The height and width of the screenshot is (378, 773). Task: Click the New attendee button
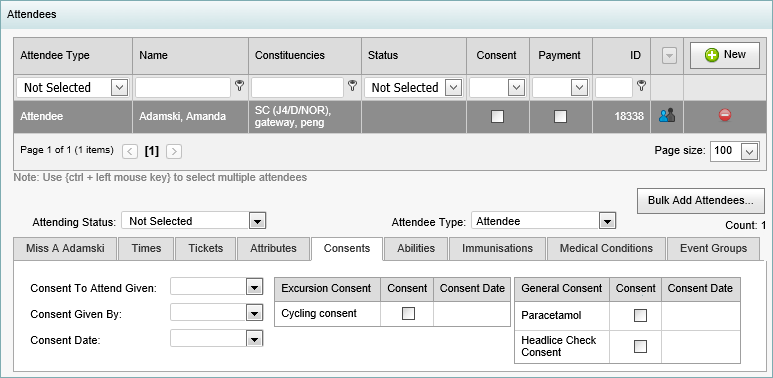click(725, 55)
